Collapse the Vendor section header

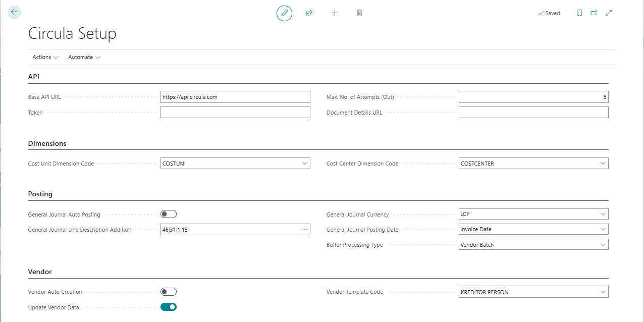40,272
